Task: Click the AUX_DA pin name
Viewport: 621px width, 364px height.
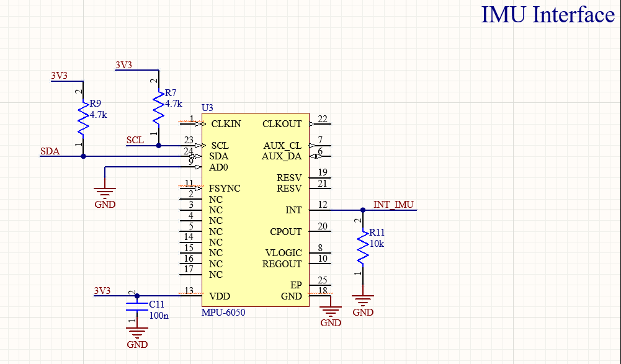Action: (x=282, y=156)
